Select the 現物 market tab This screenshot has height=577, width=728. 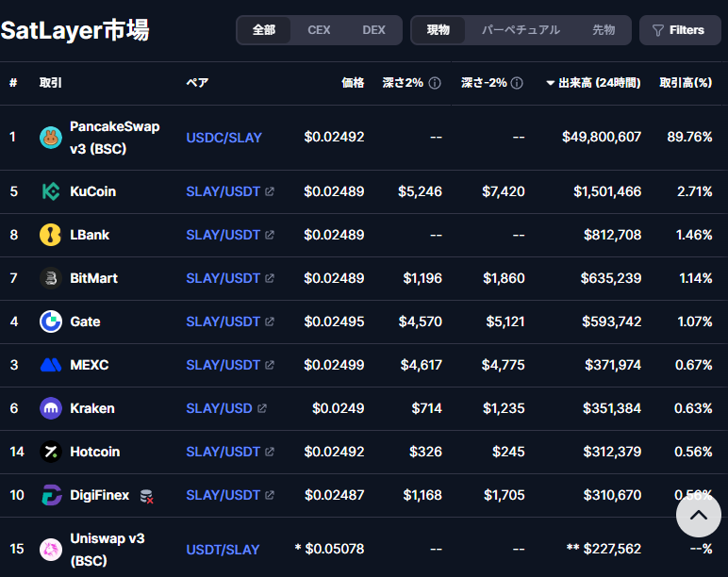pos(438,30)
